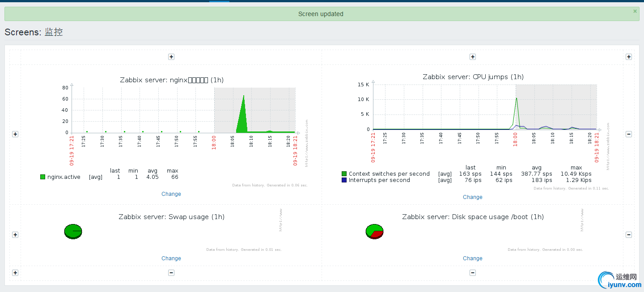
Task: Click the "Context switches per second" legend label
Action: pyautogui.click(x=389, y=174)
